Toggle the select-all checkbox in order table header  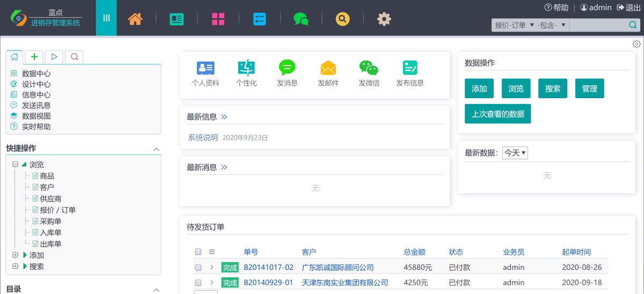click(198, 252)
